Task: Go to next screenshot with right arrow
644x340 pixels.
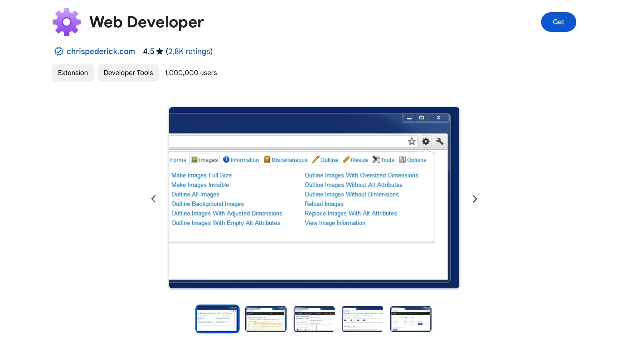Action: tap(474, 199)
